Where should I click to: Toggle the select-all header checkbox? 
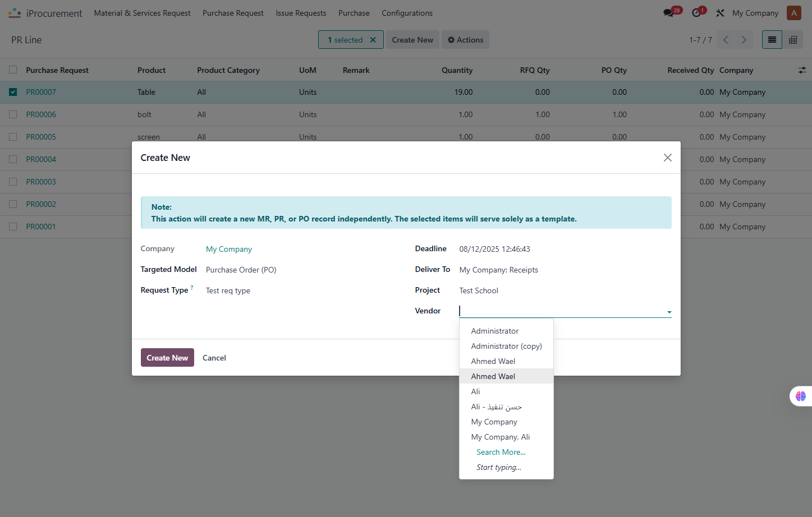tap(13, 70)
